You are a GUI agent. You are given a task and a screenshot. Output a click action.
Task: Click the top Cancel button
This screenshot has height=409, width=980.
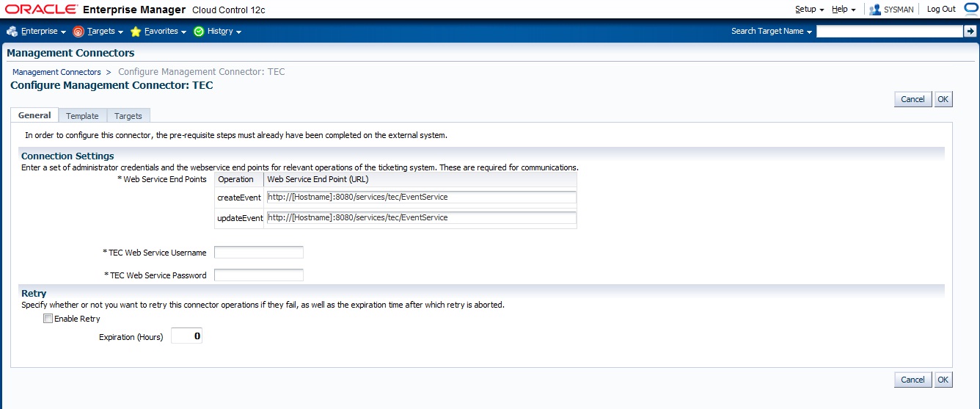pyautogui.click(x=913, y=99)
